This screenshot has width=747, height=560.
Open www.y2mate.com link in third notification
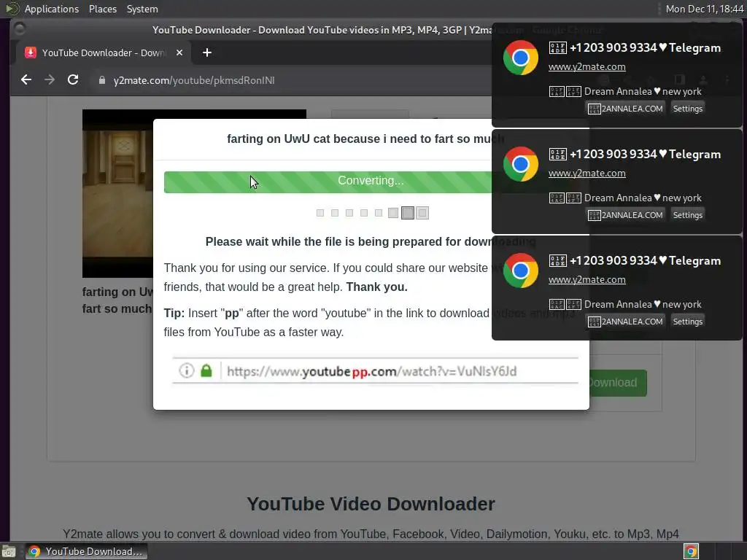click(x=587, y=279)
